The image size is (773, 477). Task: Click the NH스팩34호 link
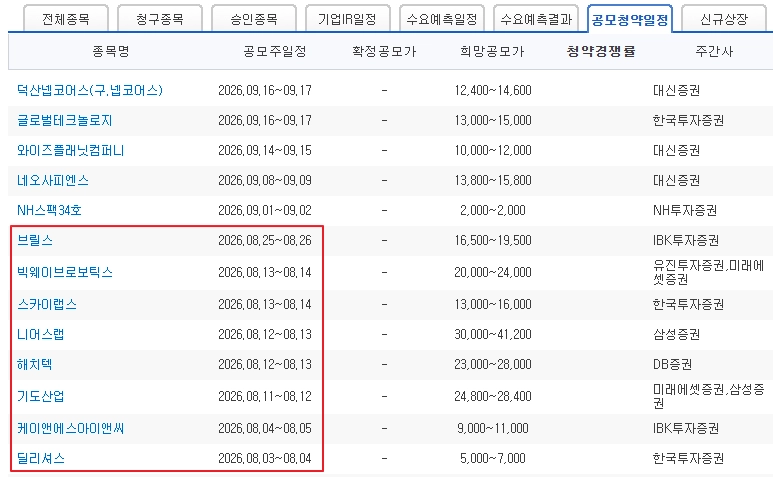(49, 210)
